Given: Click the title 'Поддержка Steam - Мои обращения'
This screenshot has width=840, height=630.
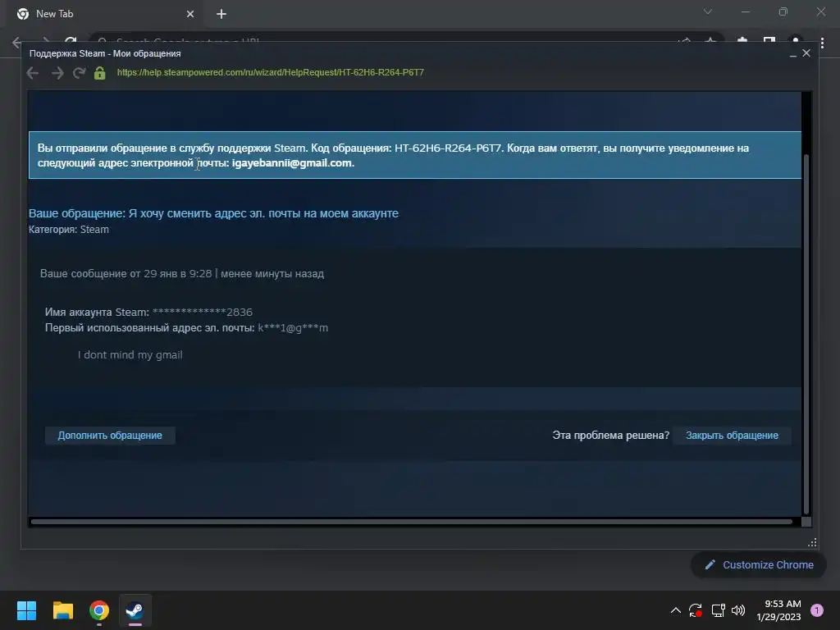Looking at the screenshot, I should [105, 53].
